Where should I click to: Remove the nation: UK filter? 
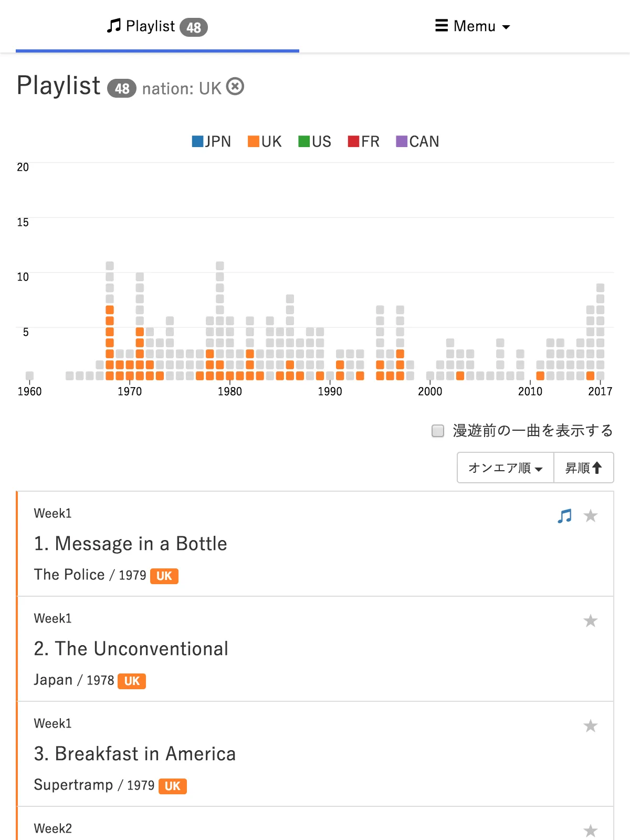point(235,87)
